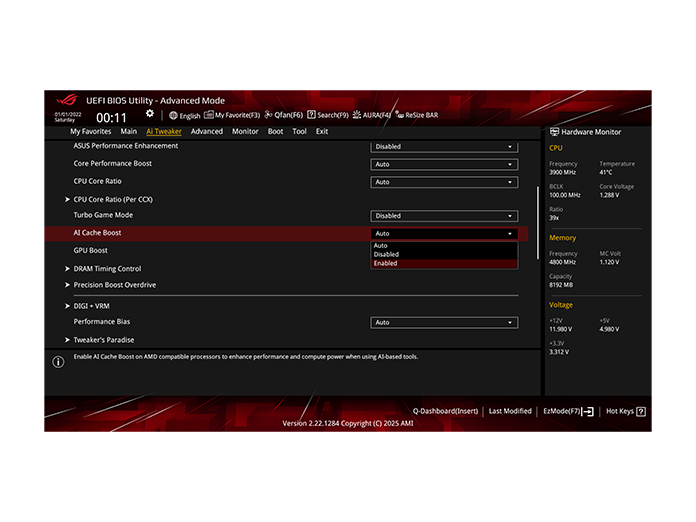Viewport: 696px width, 522px height.
Task: Open the Exit tab
Action: point(322,131)
